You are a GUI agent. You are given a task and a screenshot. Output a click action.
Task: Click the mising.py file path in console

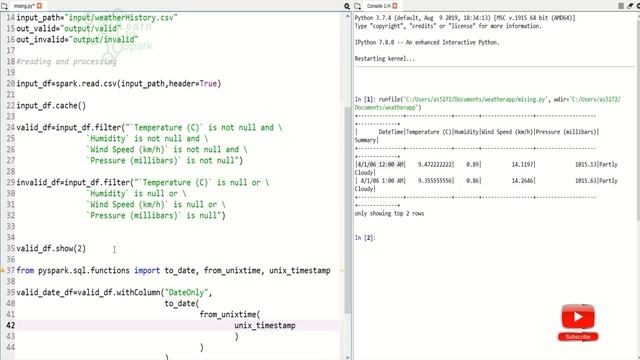click(x=475, y=99)
